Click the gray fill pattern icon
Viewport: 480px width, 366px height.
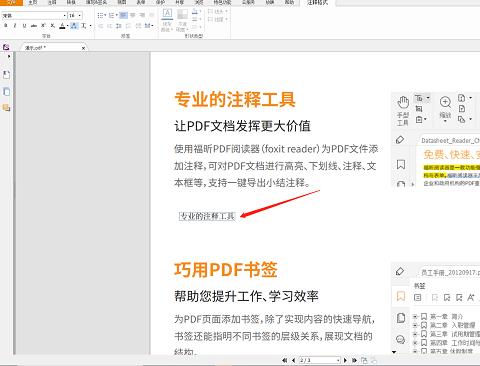point(182,14)
